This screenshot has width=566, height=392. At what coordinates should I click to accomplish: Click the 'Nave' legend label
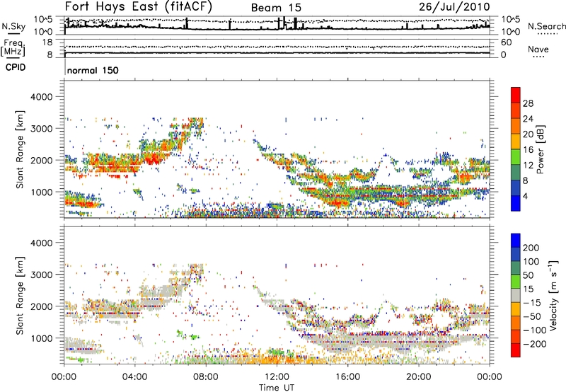[x=538, y=50]
